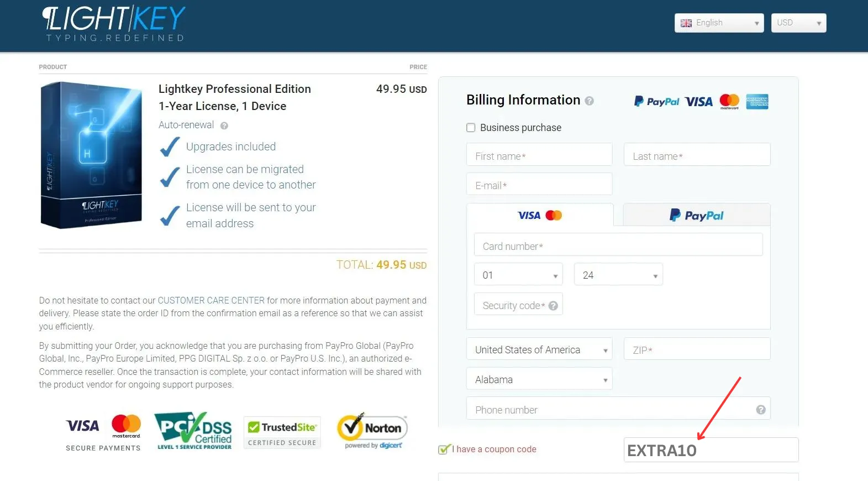This screenshot has height=481, width=868.
Task: Click the Phone number help icon
Action: (760, 410)
